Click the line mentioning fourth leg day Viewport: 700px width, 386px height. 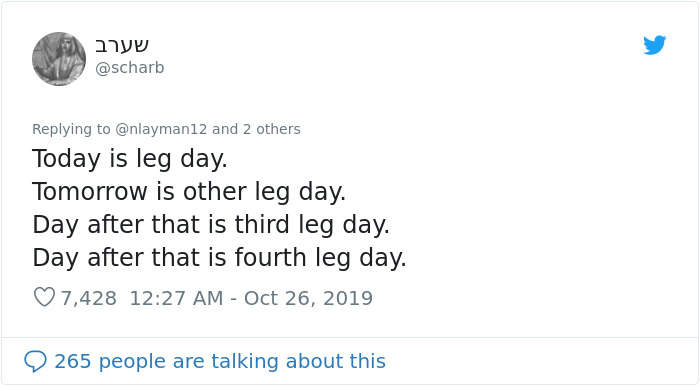219,258
